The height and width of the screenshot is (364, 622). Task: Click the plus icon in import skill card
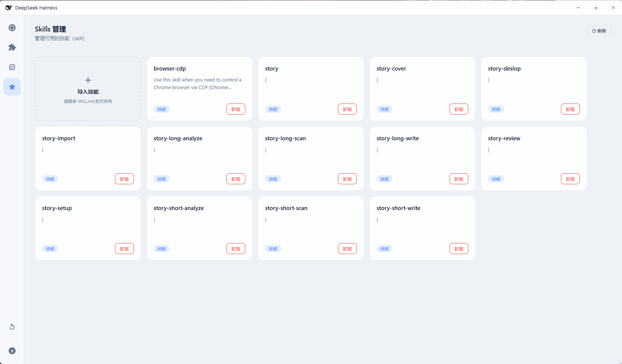tap(88, 80)
